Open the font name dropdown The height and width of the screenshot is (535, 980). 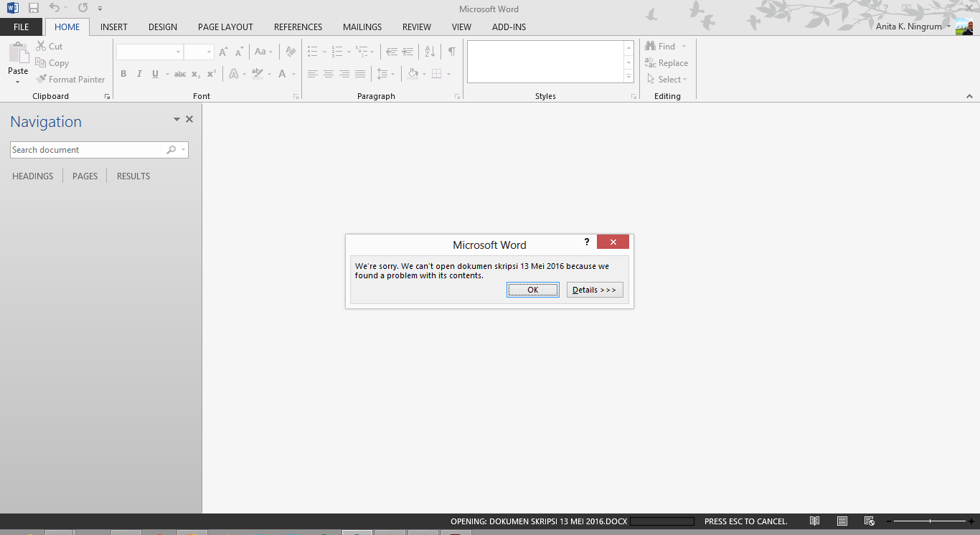178,52
